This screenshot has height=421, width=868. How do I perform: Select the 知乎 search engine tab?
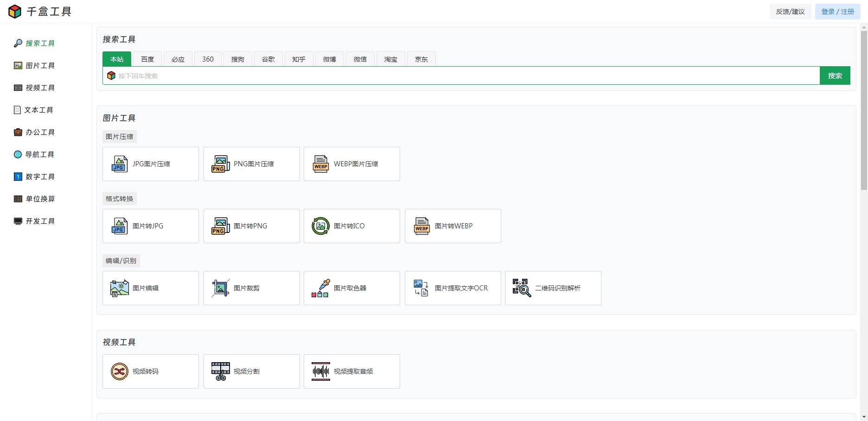pos(299,59)
